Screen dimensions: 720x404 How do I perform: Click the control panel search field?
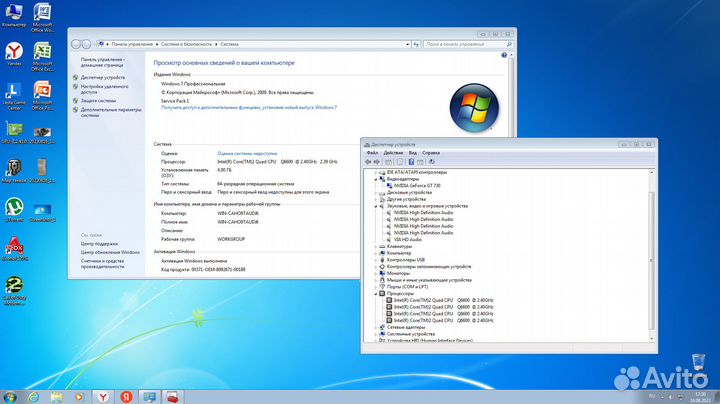coord(467,44)
